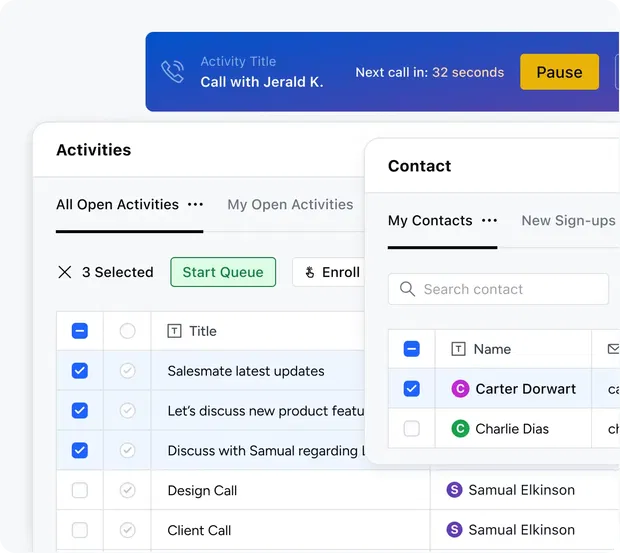Image resolution: width=620 pixels, height=553 pixels.
Task: Open My Open Activities tab
Action: click(290, 204)
